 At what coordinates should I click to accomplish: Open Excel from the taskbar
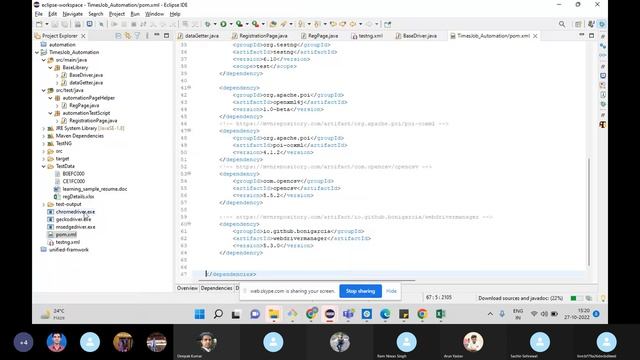point(440,314)
